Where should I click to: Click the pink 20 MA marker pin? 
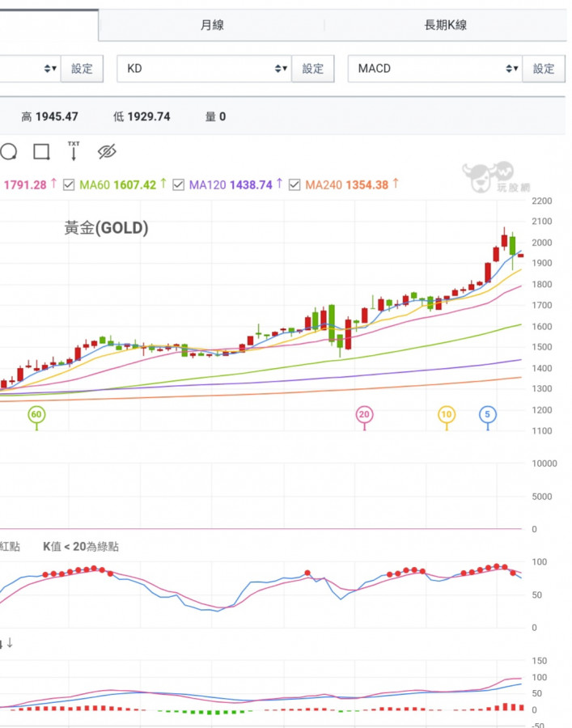click(364, 415)
